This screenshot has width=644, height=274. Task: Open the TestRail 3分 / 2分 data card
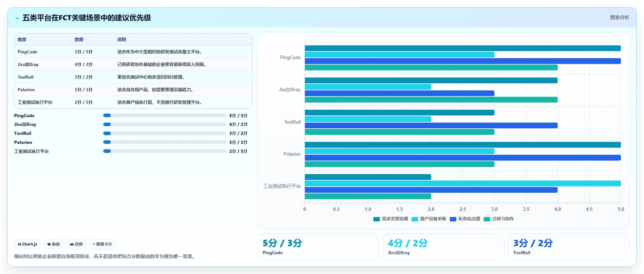tap(569, 247)
